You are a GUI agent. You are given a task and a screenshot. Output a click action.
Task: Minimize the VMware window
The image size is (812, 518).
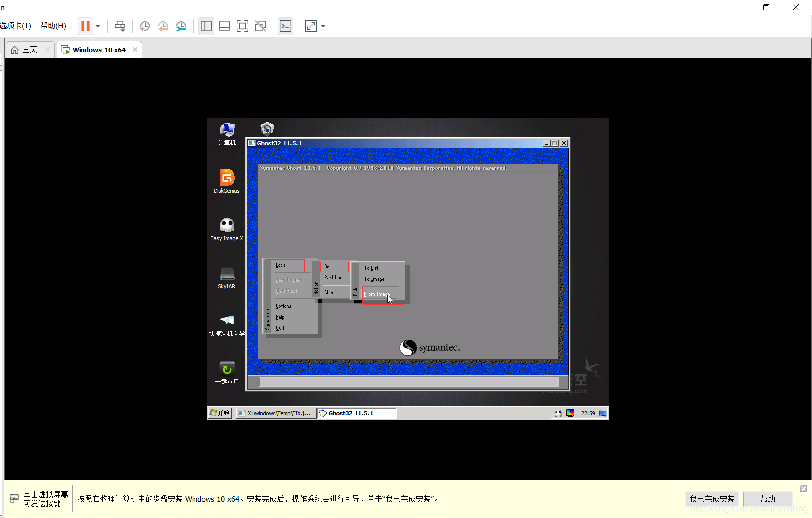(737, 7)
